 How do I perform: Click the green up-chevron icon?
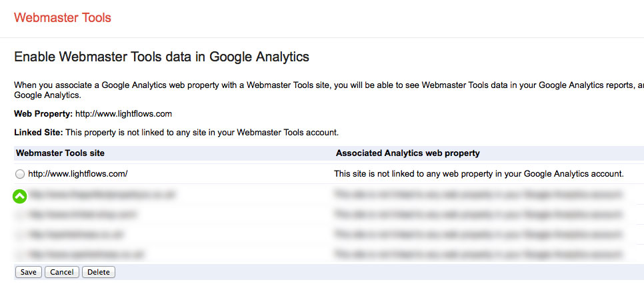pyautogui.click(x=20, y=197)
